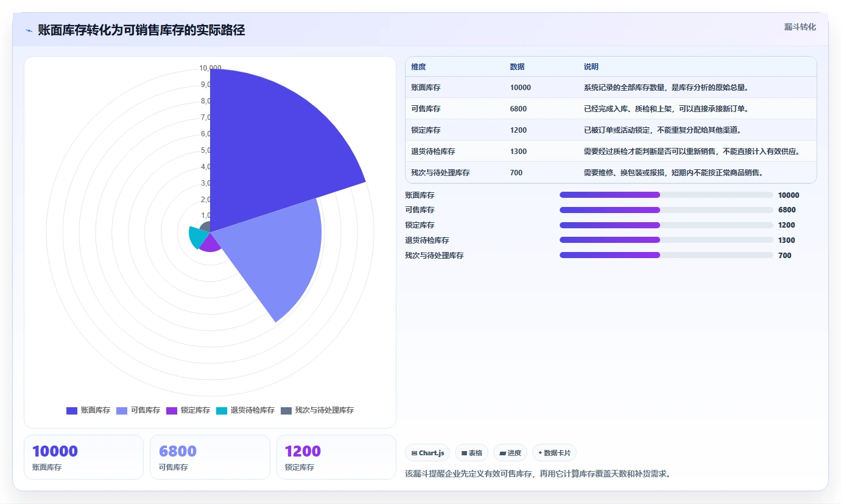
Task: Click the 1200 value beside the progress bar
Action: pyautogui.click(x=787, y=225)
